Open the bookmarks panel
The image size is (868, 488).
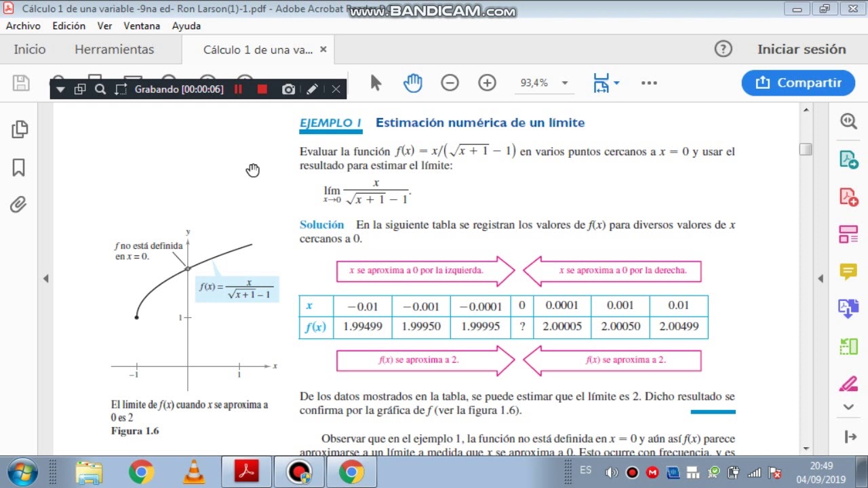[19, 167]
